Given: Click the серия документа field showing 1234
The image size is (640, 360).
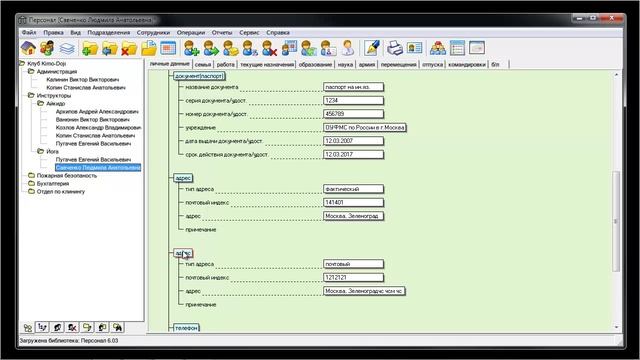Looking at the screenshot, I should point(353,100).
